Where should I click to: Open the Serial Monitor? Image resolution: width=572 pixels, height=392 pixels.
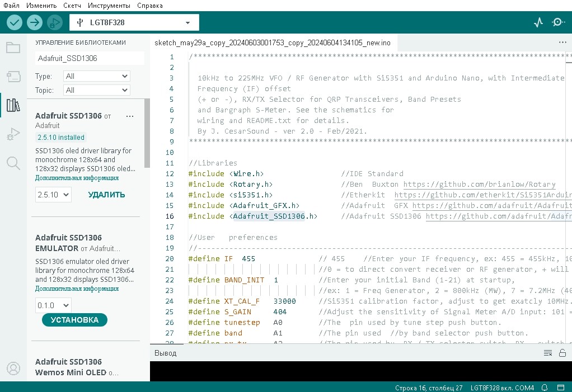pos(558,22)
